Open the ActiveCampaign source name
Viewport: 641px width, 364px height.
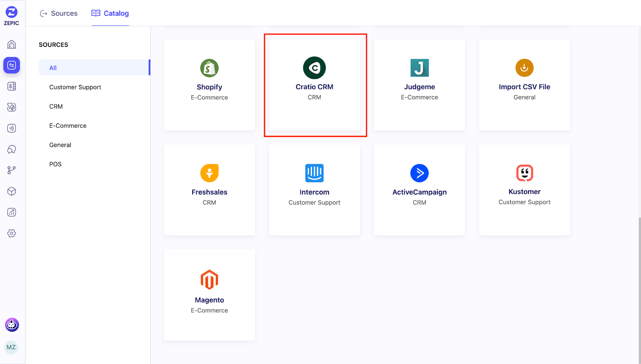coord(419,192)
